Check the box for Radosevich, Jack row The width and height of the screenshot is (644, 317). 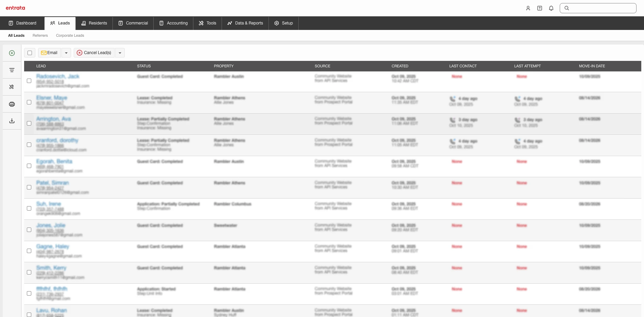click(29, 81)
